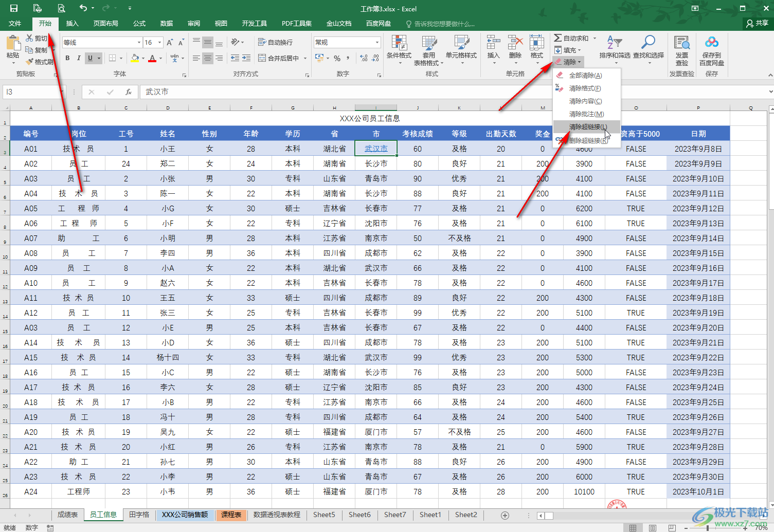774x532 pixels.
Task: Open Format (格式) cells dropdown
Action: [536, 50]
